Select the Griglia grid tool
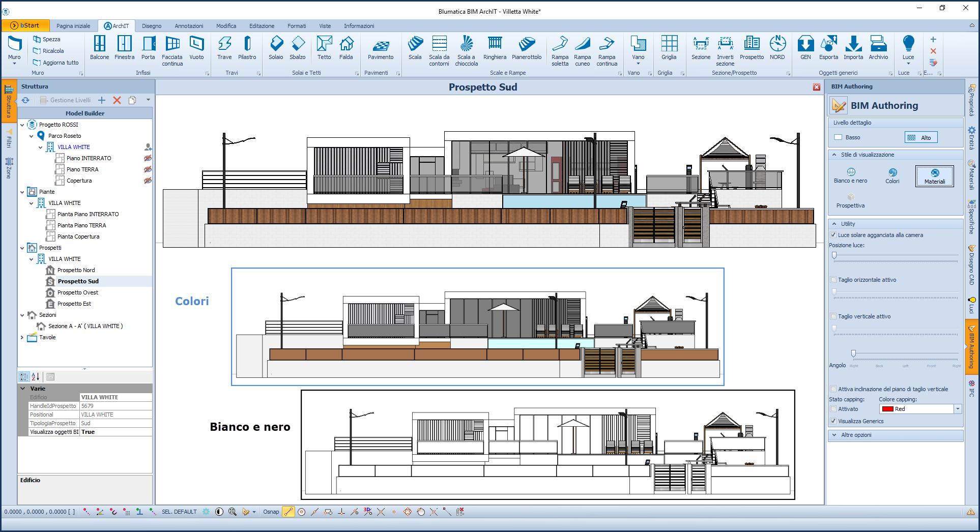This screenshot has height=532, width=980. (669, 48)
